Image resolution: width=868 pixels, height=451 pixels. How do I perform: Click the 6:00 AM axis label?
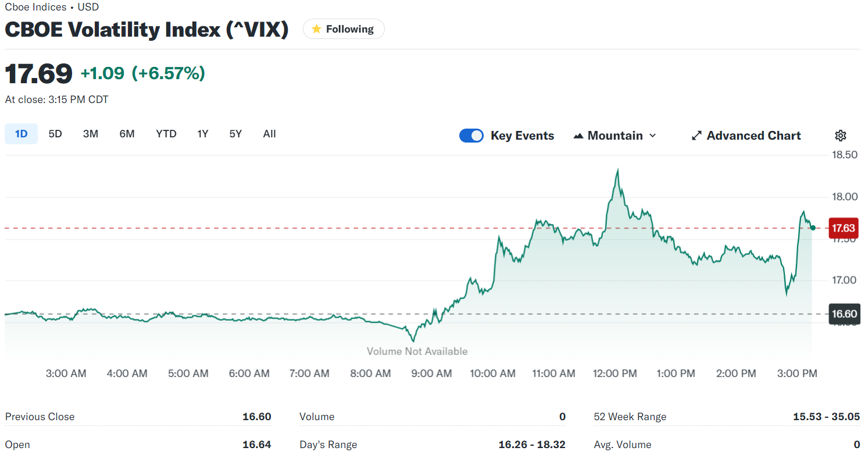(x=249, y=374)
